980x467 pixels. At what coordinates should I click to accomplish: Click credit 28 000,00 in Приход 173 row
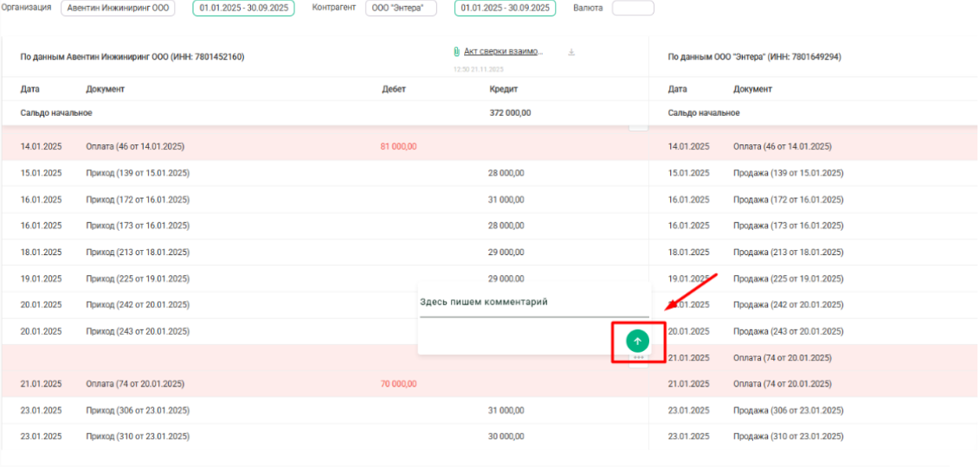[506, 226]
